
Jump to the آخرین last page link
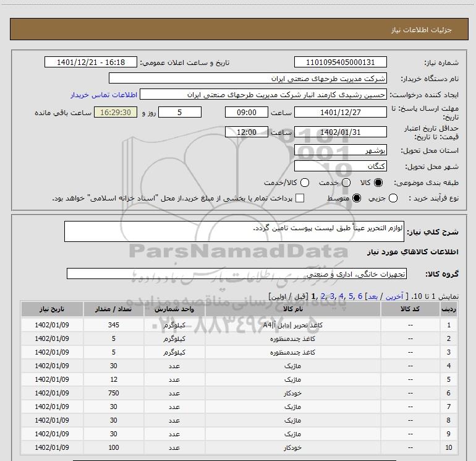pos(394,296)
